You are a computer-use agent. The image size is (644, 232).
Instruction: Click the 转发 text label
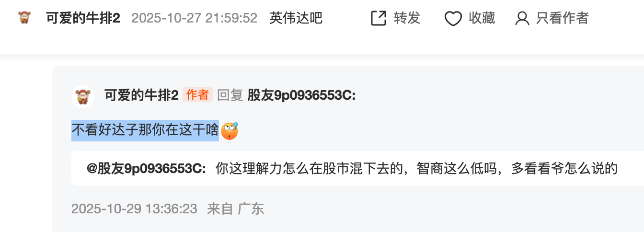pos(407,18)
